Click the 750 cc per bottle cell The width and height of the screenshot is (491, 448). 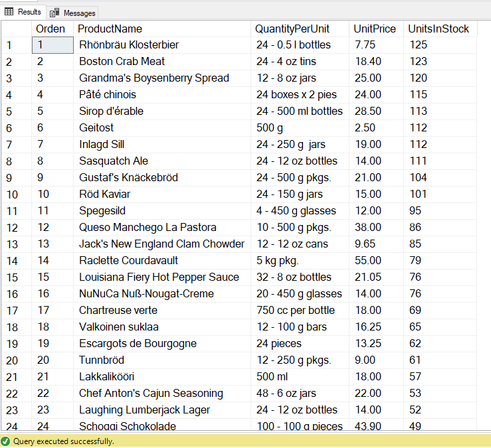point(300,311)
